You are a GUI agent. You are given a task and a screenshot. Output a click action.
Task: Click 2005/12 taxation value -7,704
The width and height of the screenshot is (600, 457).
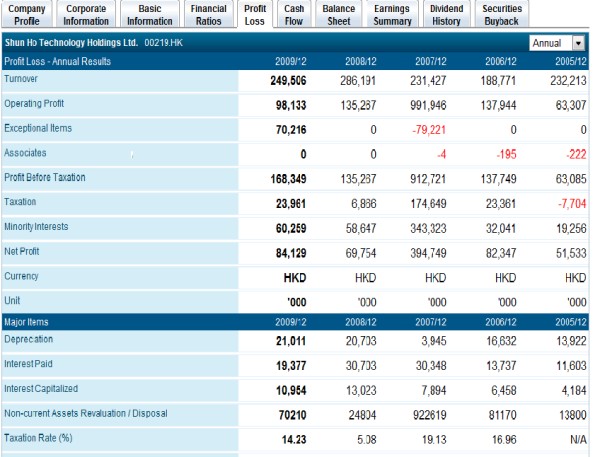click(x=572, y=204)
